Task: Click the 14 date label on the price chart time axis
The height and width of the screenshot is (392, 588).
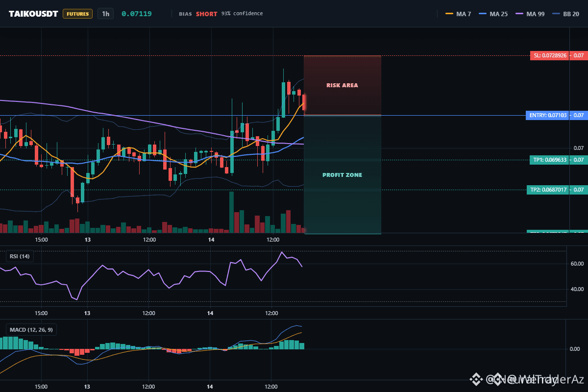Action: point(211,240)
